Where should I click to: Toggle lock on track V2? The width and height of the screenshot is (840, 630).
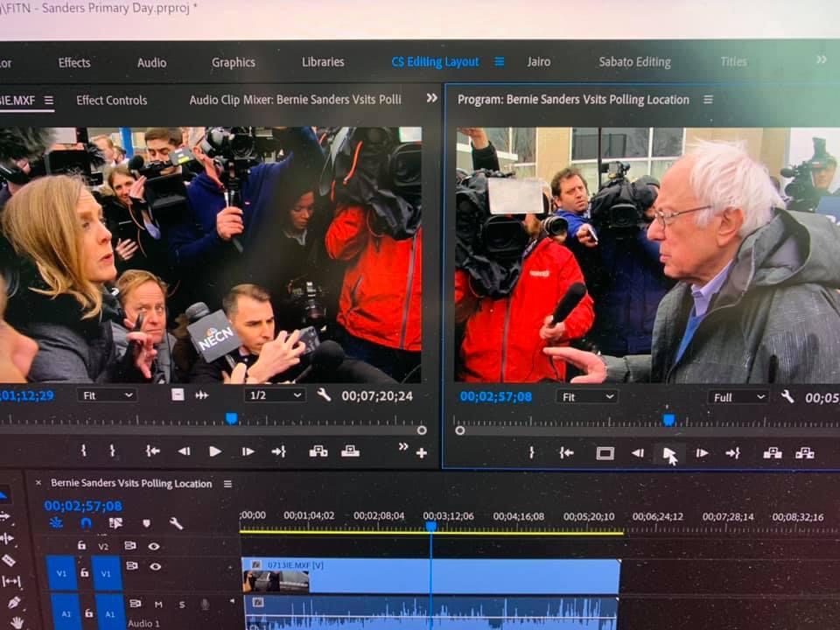[x=81, y=545]
